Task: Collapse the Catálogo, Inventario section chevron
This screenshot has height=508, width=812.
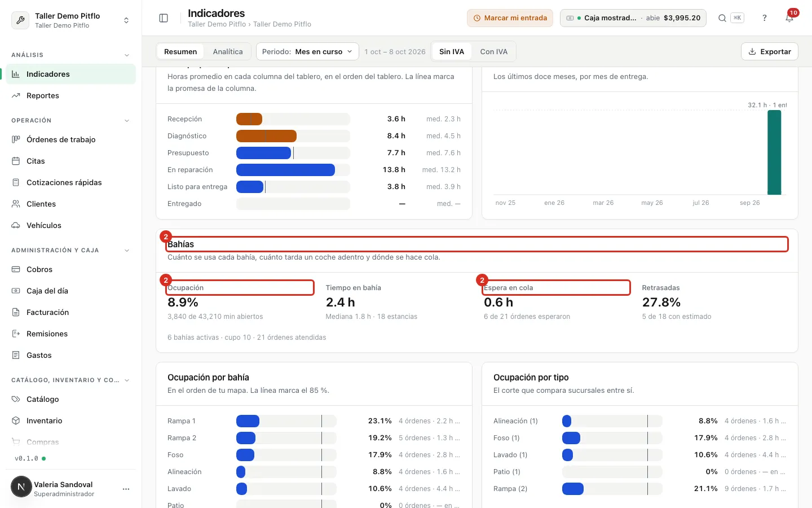Action: click(126, 380)
